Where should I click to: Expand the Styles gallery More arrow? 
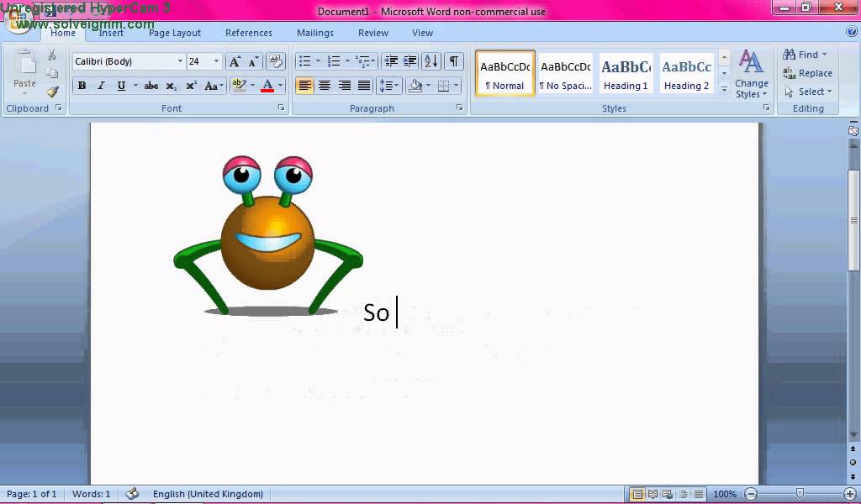724,88
